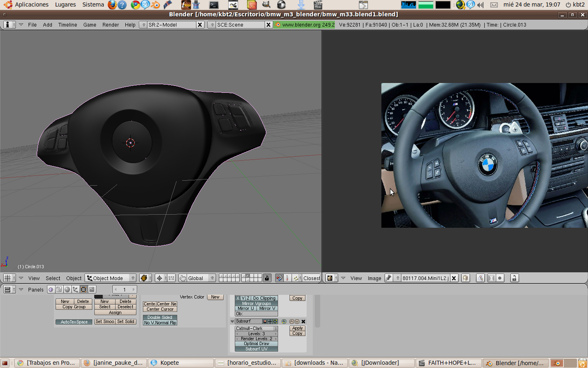Select the Editing context icon
The height and width of the screenshot is (368, 588).
pyautogui.click(x=84, y=289)
